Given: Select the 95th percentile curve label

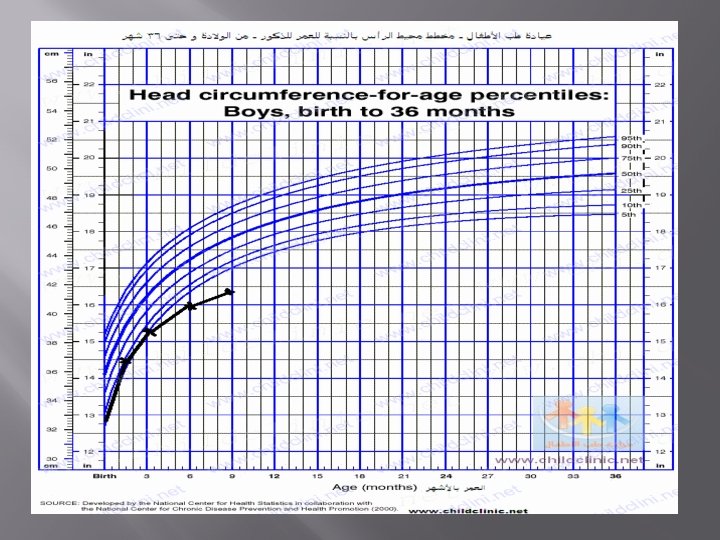Looking at the screenshot, I should coord(631,138).
